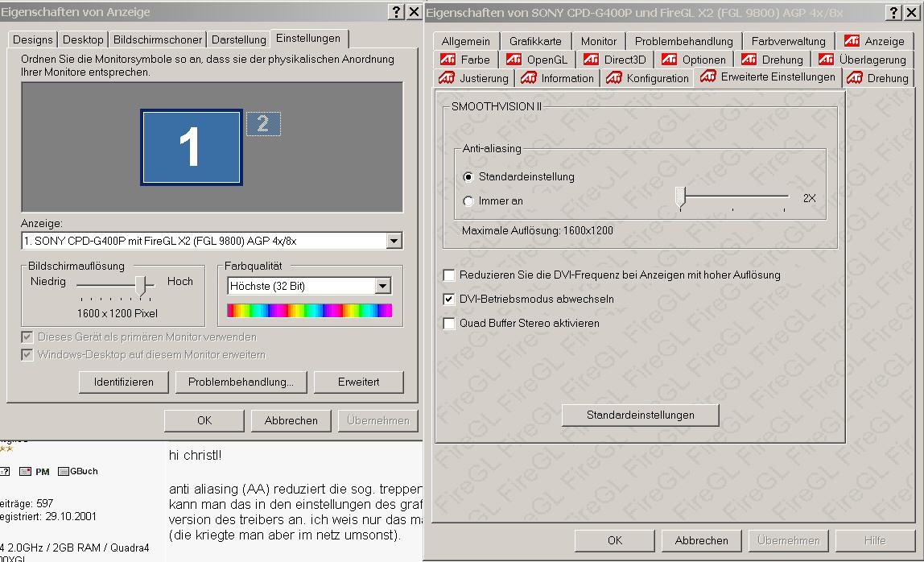Go to the Überlagerung tab
The image size is (924, 562).
862,60
